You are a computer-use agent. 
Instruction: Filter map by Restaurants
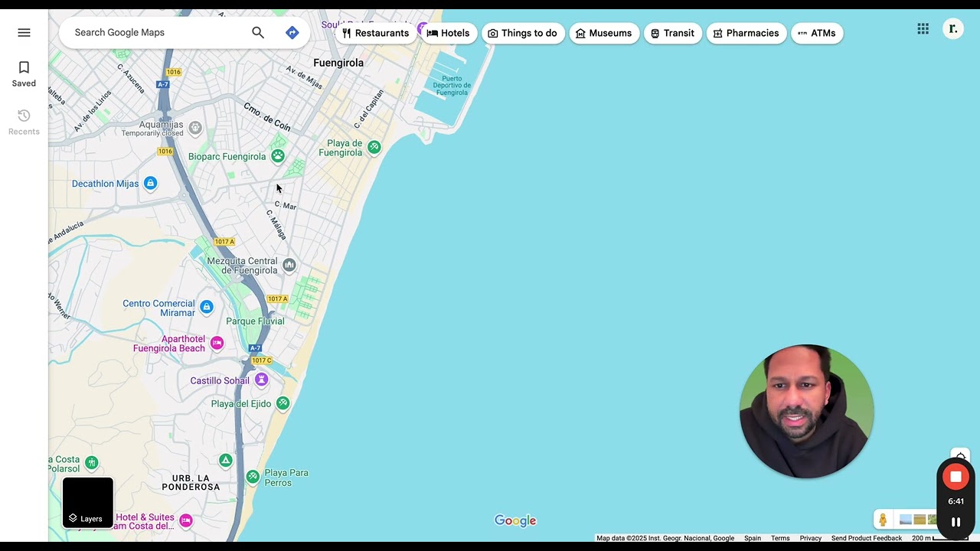[x=375, y=33]
